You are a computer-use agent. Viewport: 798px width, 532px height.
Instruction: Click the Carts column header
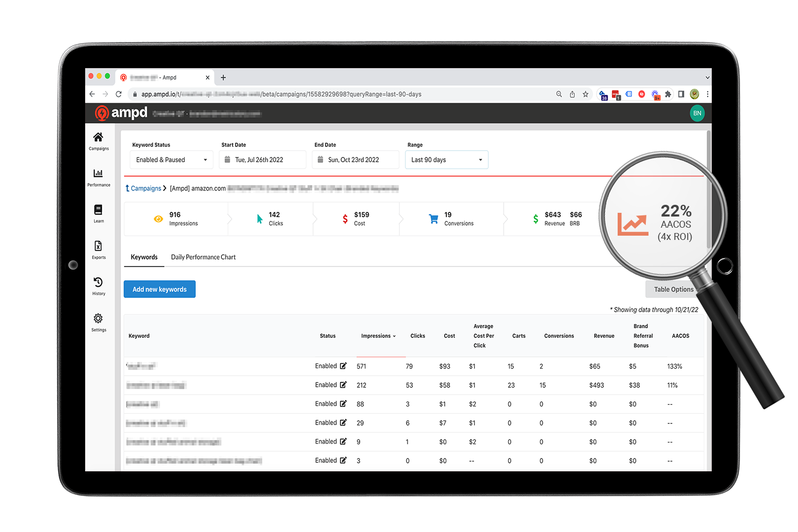[519, 336]
